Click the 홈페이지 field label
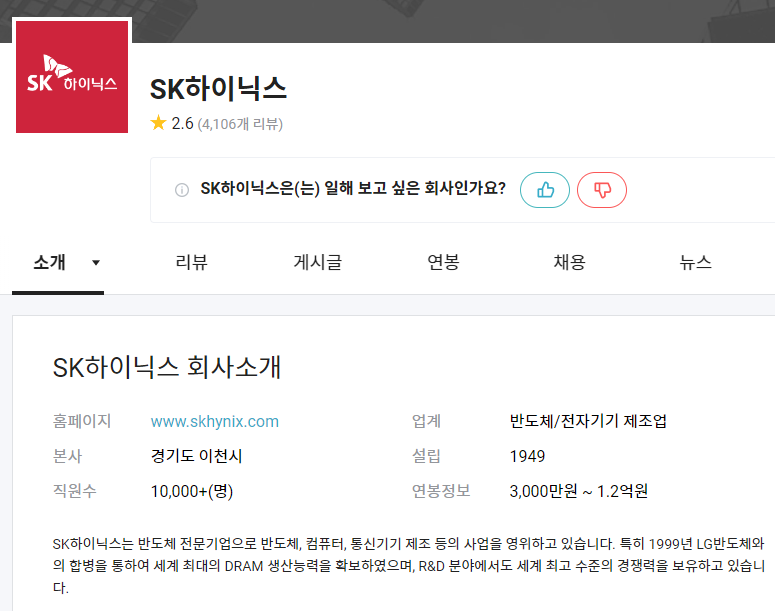Image resolution: width=775 pixels, height=611 pixels. click(x=82, y=421)
